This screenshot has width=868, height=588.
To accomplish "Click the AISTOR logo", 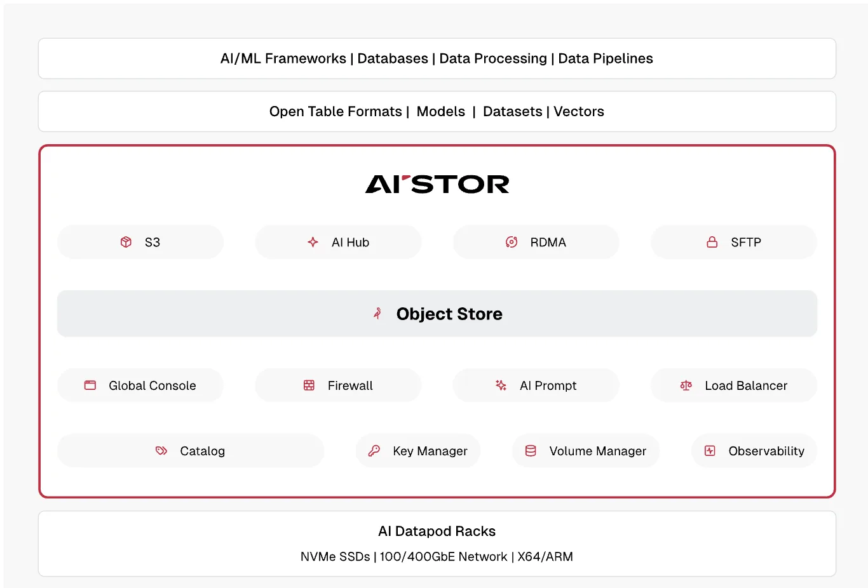I will click(x=437, y=184).
